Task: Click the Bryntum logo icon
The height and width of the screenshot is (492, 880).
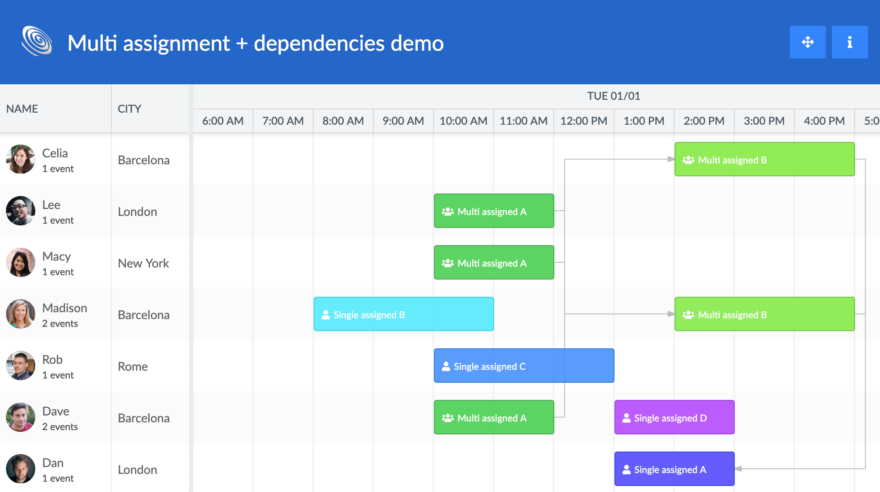Action: point(38,42)
